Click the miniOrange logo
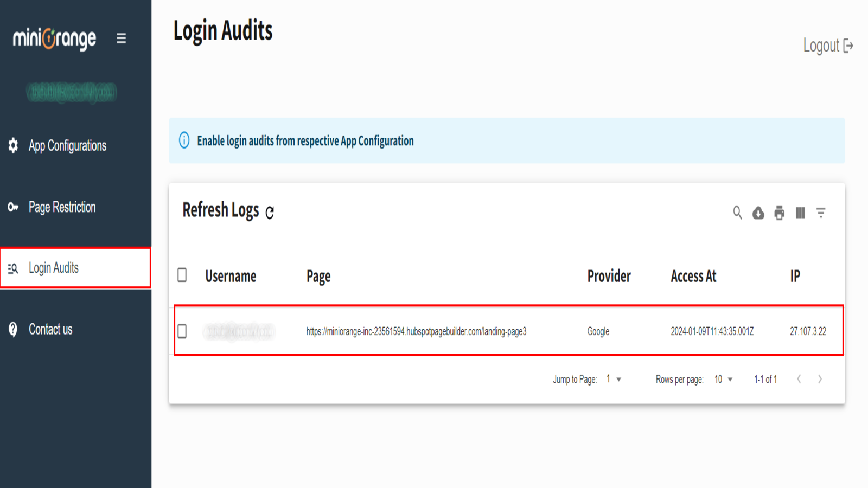 click(53, 38)
